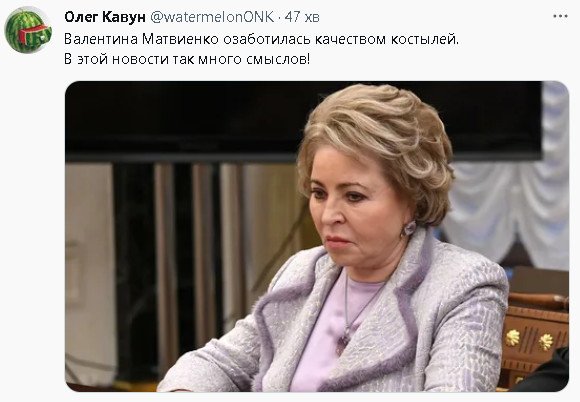Open the attached photo in full view
Viewport: 580px width, 402px height.
pyautogui.click(x=317, y=236)
